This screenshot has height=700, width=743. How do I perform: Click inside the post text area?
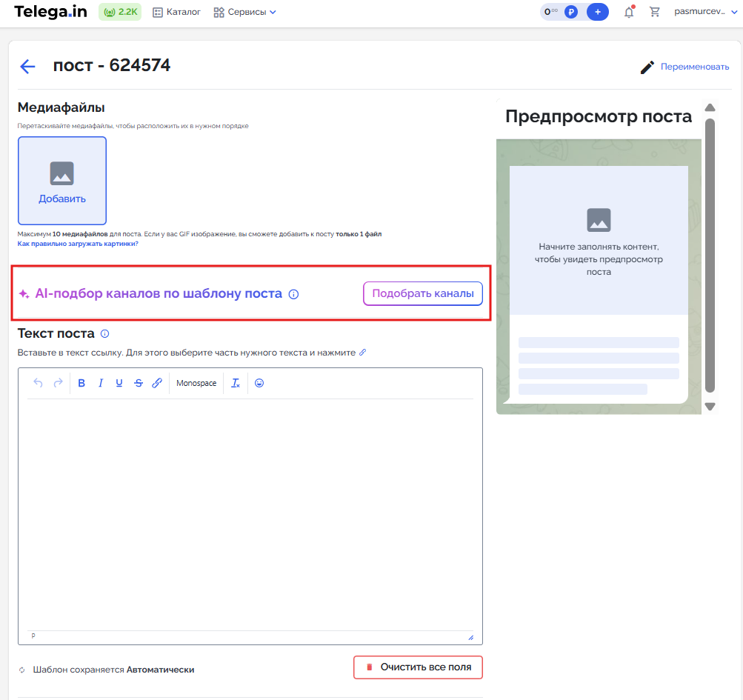click(250, 511)
